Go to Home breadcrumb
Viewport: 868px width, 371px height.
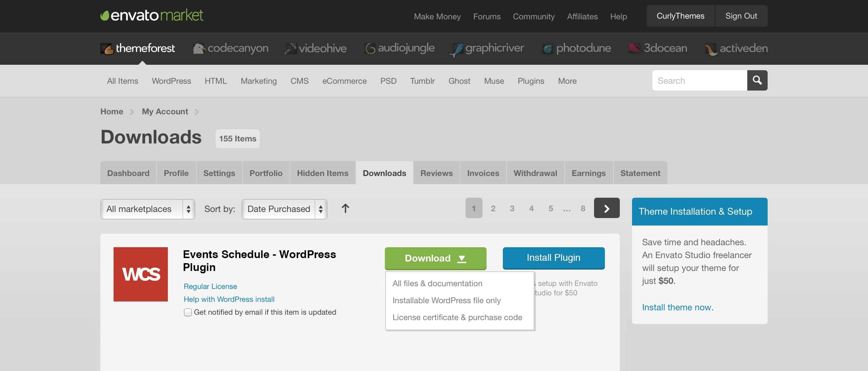[x=112, y=112]
